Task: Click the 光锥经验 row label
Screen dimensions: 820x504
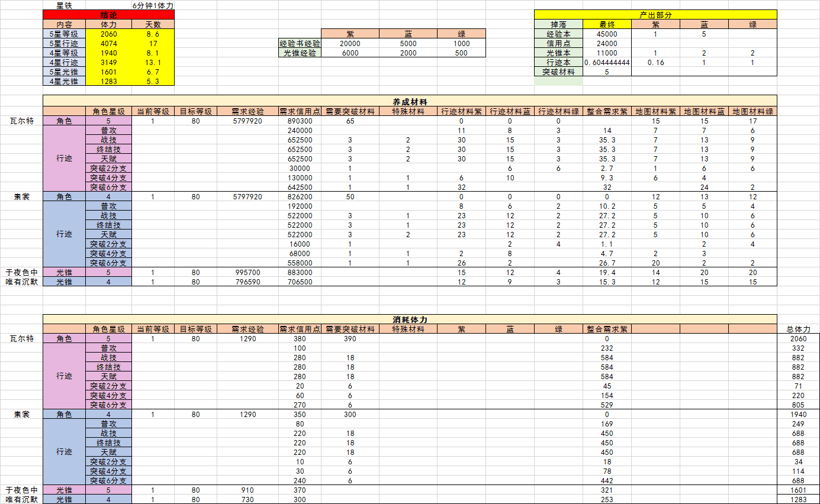Action: pos(300,53)
